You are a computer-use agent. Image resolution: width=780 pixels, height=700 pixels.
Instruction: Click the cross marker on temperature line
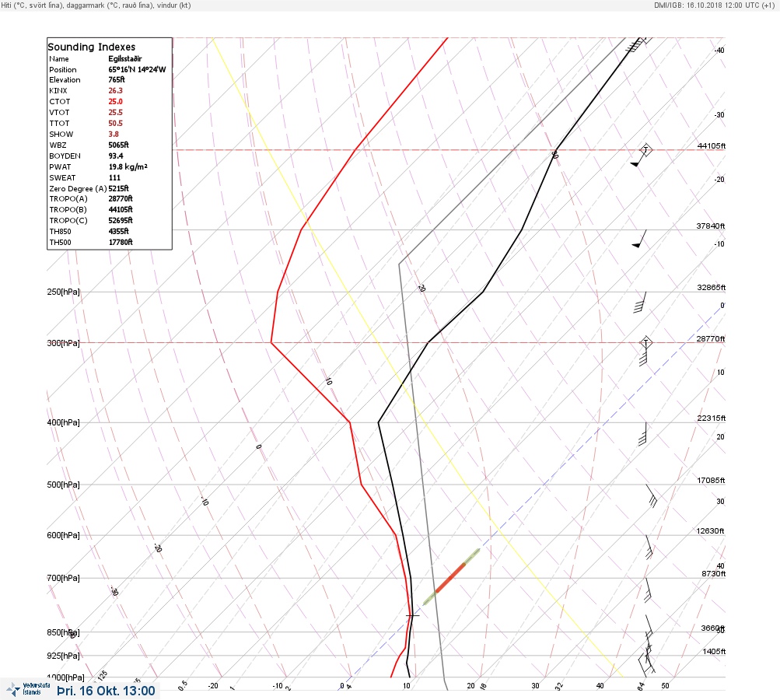coord(412,615)
